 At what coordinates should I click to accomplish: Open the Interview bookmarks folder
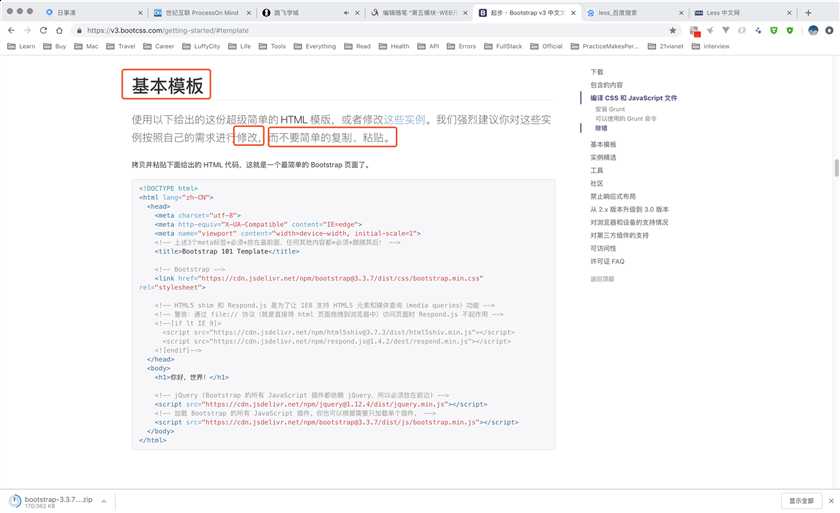711,47
